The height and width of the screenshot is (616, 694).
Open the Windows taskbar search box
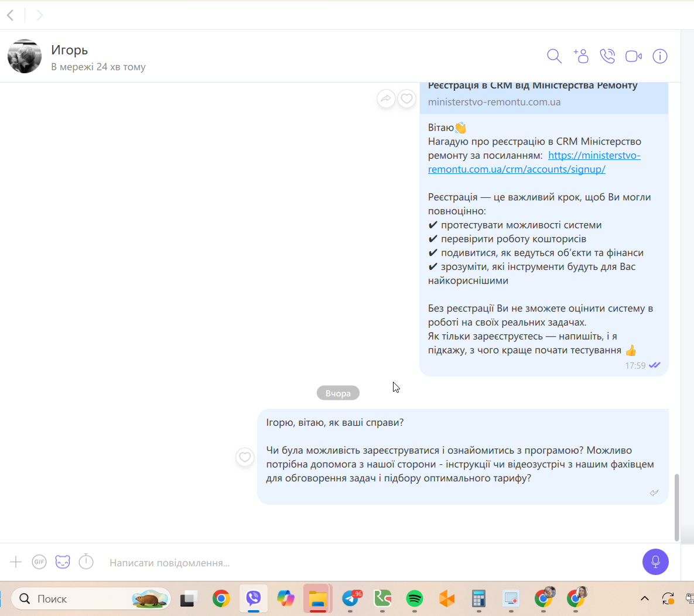(91, 599)
